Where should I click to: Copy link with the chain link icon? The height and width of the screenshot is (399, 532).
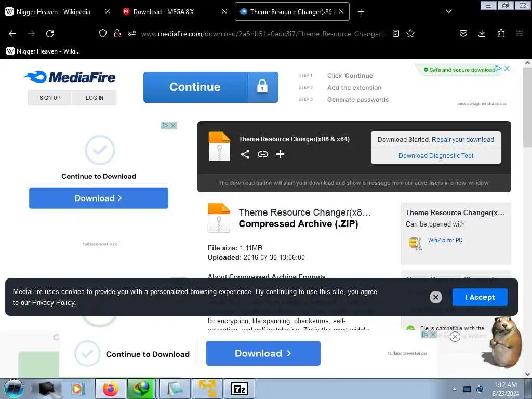tap(263, 154)
